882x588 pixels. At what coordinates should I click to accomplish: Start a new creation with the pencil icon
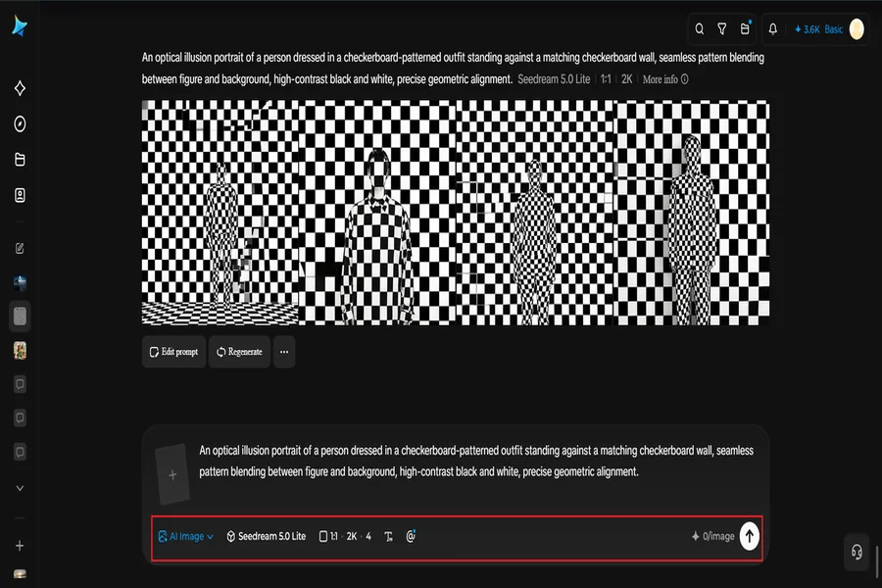coord(20,248)
